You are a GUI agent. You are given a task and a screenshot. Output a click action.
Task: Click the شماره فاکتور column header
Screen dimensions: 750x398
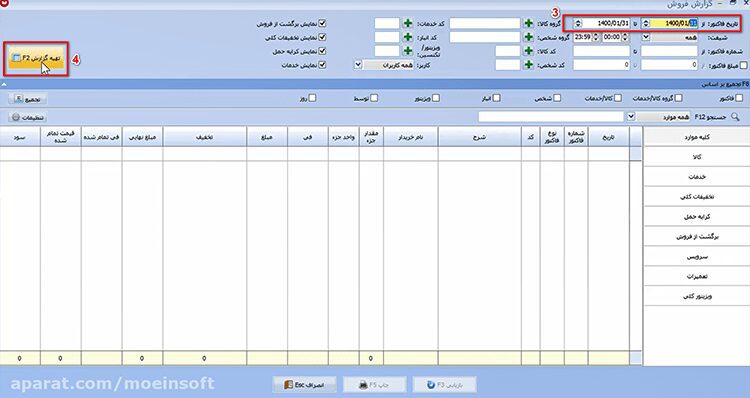tap(575, 137)
